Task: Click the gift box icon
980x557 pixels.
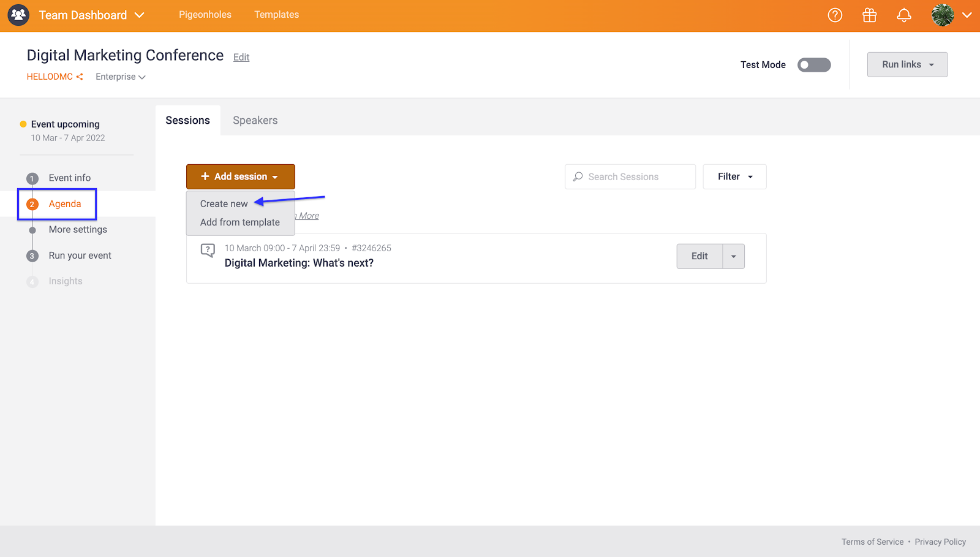Action: [869, 15]
